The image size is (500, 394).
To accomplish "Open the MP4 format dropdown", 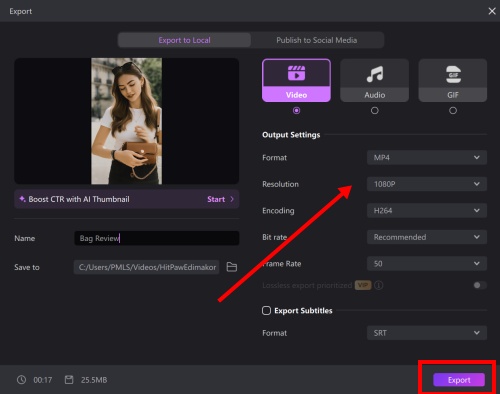I will click(x=427, y=157).
